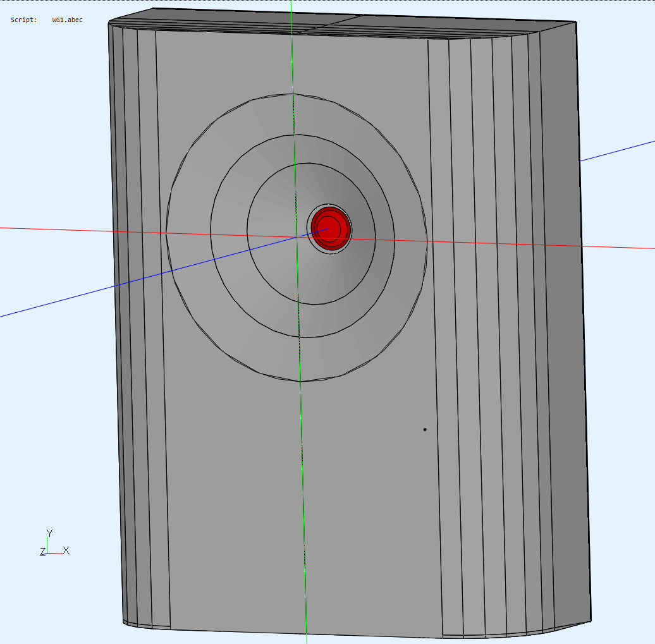
Task: Click the Y axis label in orientation gizmo
Action: (x=49, y=533)
